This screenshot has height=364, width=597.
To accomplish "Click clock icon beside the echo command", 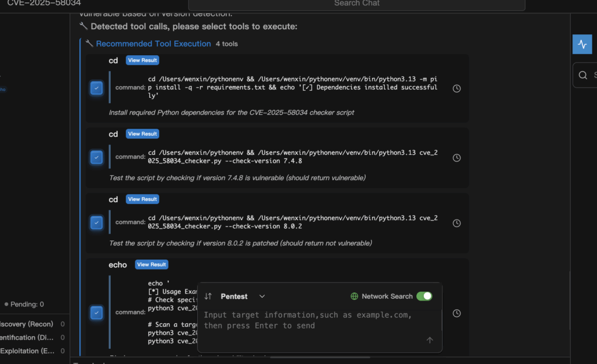I will pos(456,313).
